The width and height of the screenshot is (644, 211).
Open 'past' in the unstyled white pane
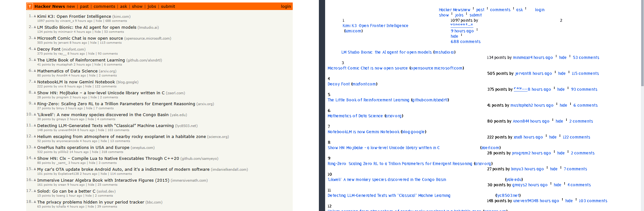tap(480, 10)
